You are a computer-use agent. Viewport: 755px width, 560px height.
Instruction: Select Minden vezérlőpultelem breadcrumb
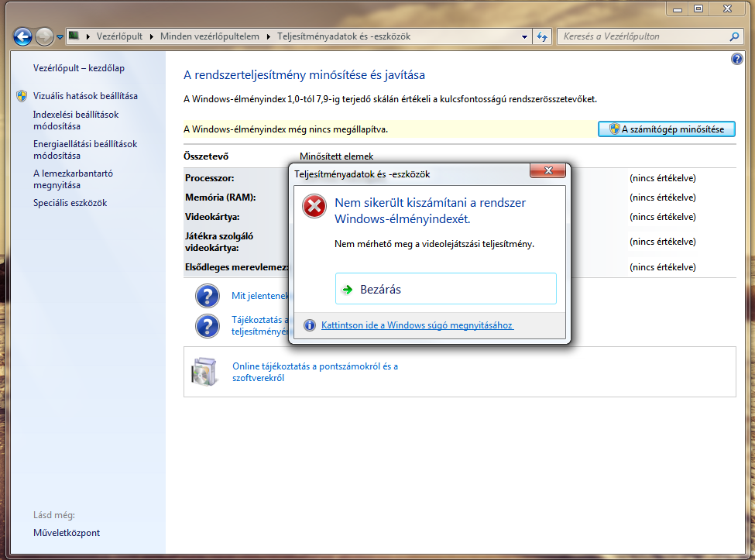[x=209, y=36]
